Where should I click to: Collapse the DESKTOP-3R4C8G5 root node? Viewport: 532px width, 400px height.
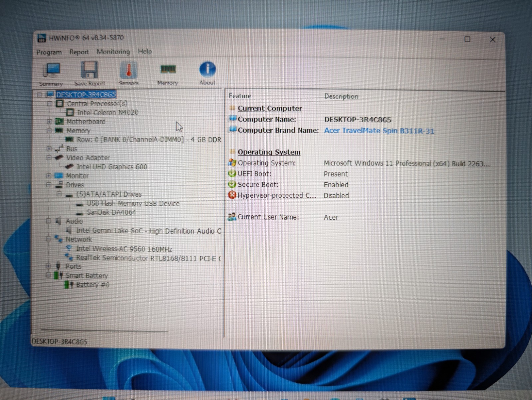pyautogui.click(x=40, y=95)
